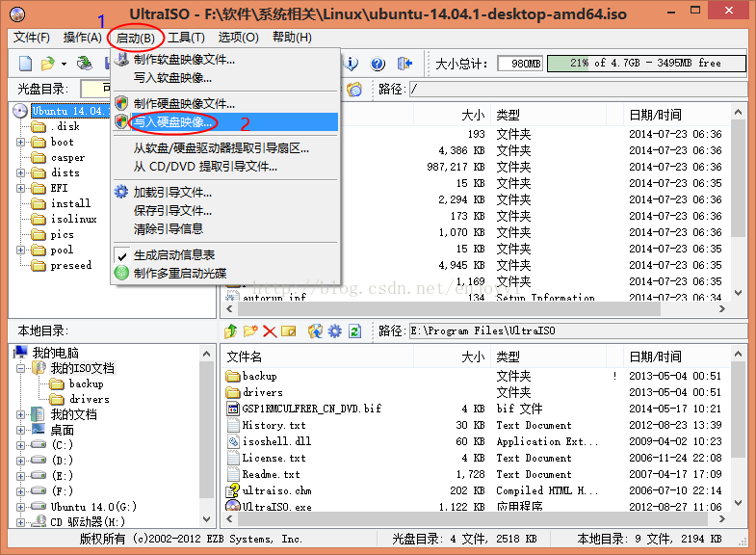Click the Open CD/DVD drive icon
Screen dimensions: 756x555
click(85, 64)
